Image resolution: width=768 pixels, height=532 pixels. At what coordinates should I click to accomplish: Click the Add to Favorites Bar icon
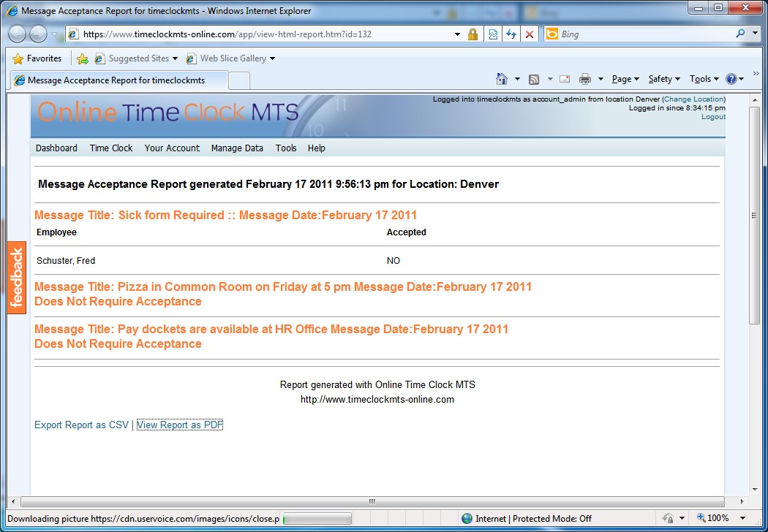click(x=82, y=58)
